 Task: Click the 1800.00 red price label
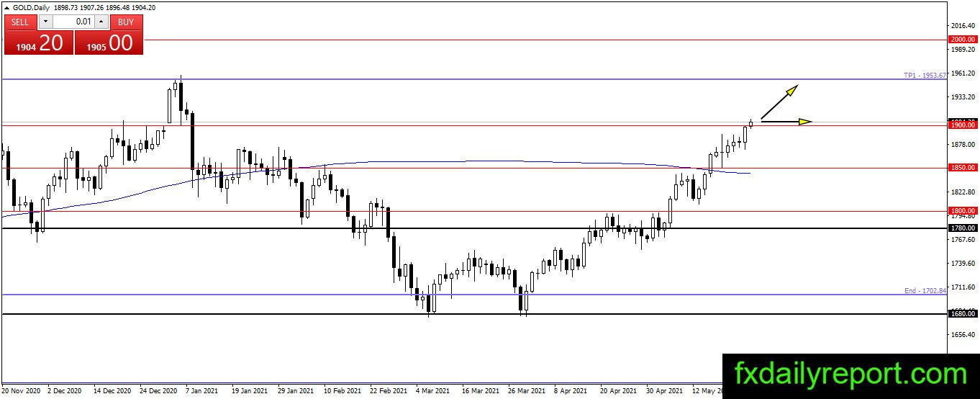pyautogui.click(x=962, y=211)
